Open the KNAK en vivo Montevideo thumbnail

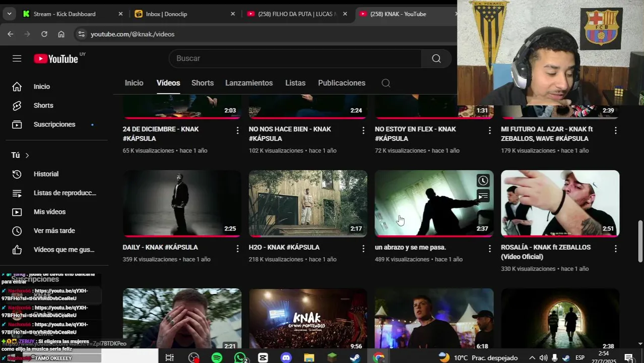[x=308, y=318]
